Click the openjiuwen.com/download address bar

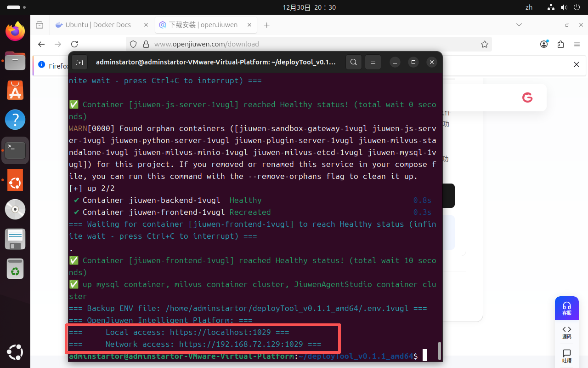309,44
